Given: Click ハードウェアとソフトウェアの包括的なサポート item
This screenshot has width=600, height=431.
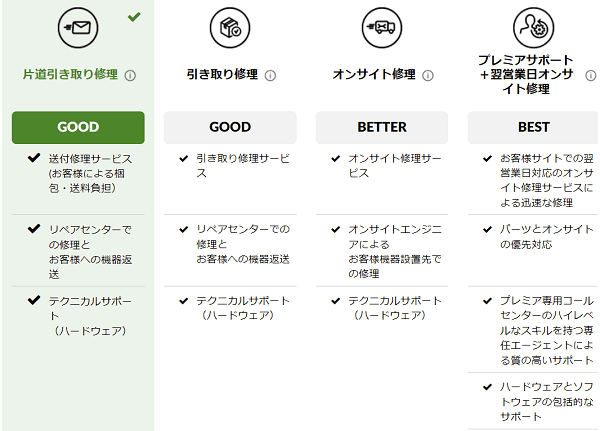Looking at the screenshot, I should (x=546, y=402).
